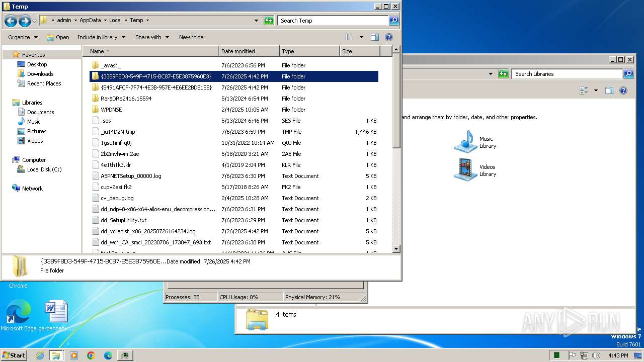Open Edge from the taskbar
644x362 pixels.
pyautogui.click(x=108, y=355)
